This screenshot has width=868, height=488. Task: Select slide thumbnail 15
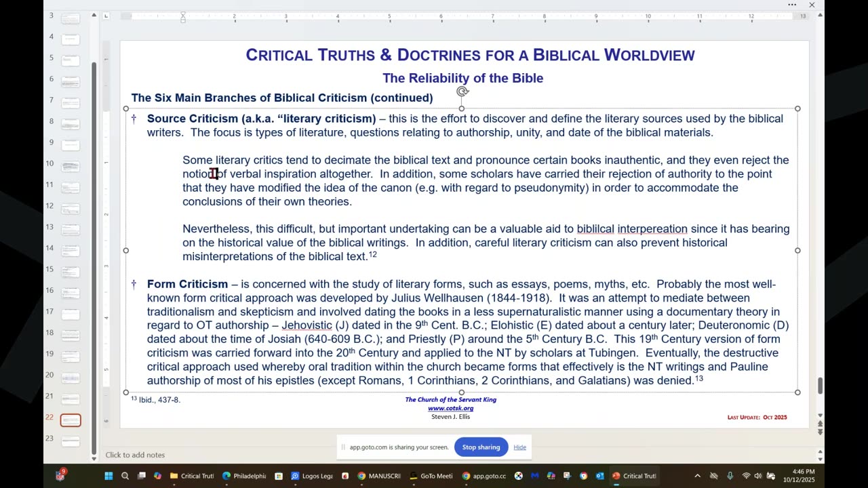pyautogui.click(x=71, y=271)
